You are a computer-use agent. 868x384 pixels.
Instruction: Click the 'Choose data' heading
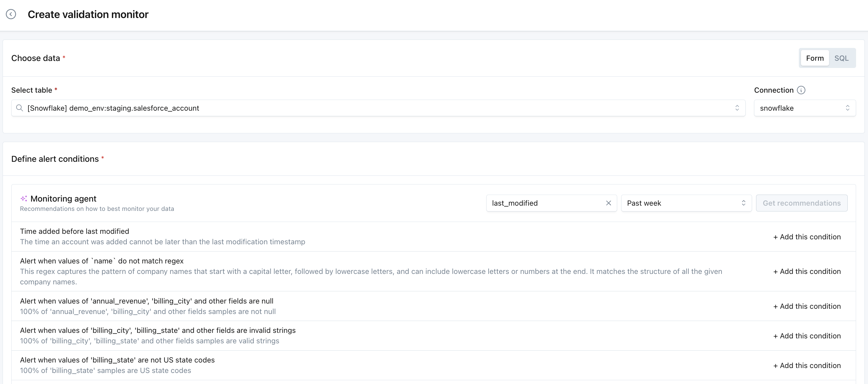click(x=36, y=58)
